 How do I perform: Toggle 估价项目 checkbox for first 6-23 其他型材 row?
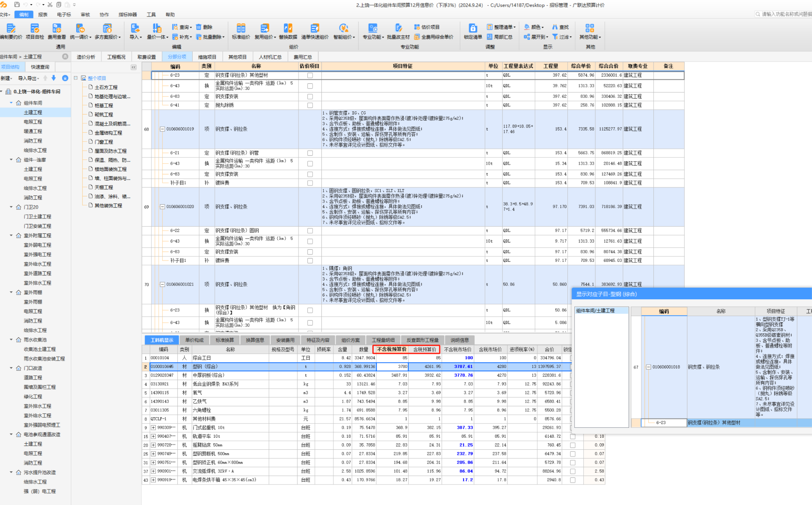pos(310,75)
